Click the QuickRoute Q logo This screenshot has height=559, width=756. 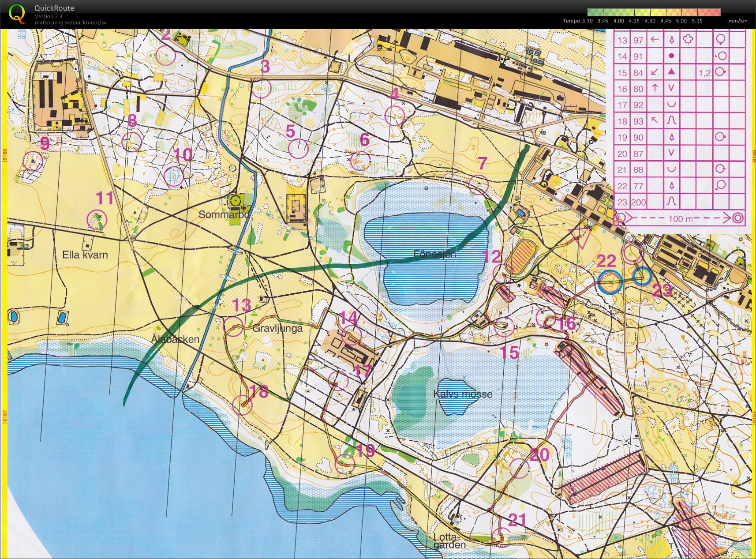click(x=17, y=13)
